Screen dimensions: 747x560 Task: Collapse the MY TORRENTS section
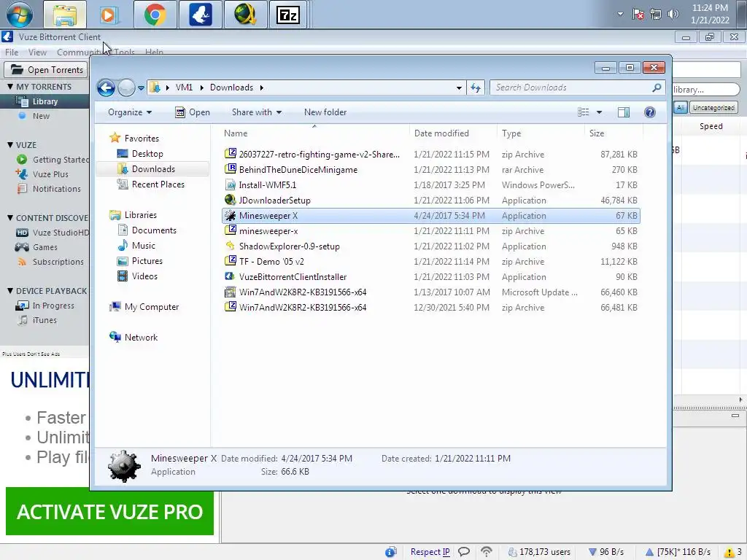tap(10, 87)
